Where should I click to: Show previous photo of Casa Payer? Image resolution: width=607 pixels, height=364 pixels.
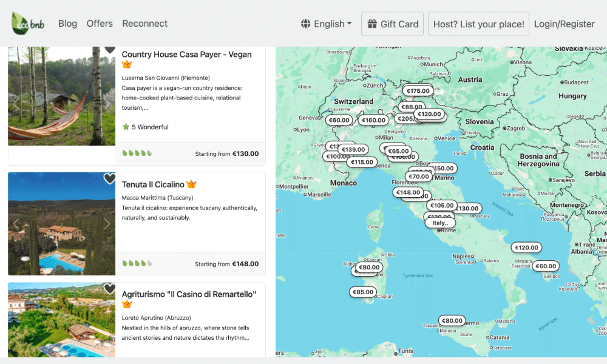[16, 104]
